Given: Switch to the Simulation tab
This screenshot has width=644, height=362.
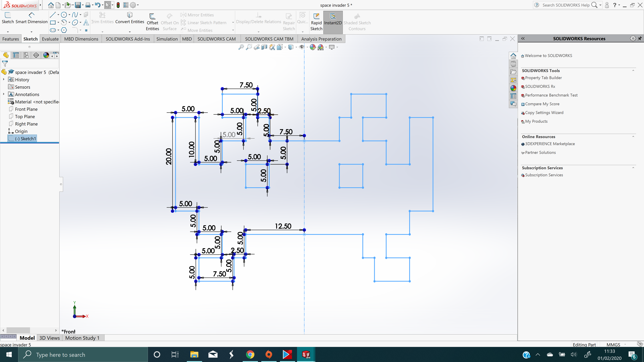Looking at the screenshot, I should pyautogui.click(x=167, y=39).
